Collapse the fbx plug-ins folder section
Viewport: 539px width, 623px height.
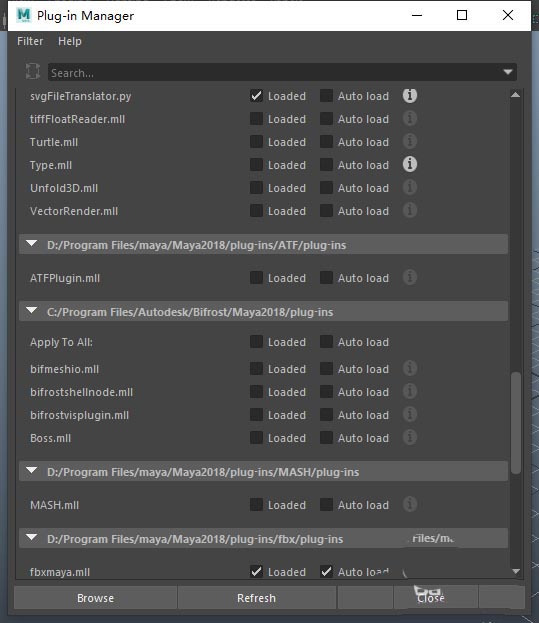click(31, 538)
